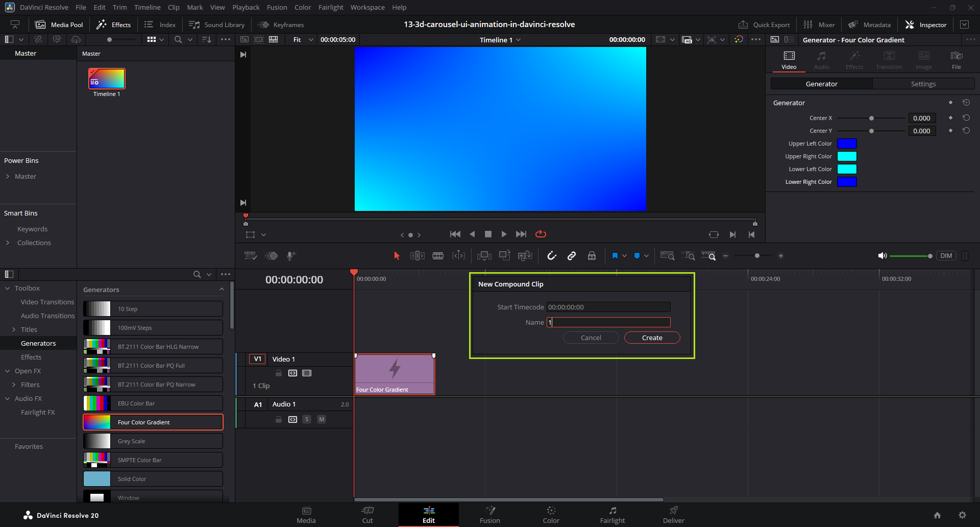Open the Deliver page
The width and height of the screenshot is (980, 527).
click(673, 515)
